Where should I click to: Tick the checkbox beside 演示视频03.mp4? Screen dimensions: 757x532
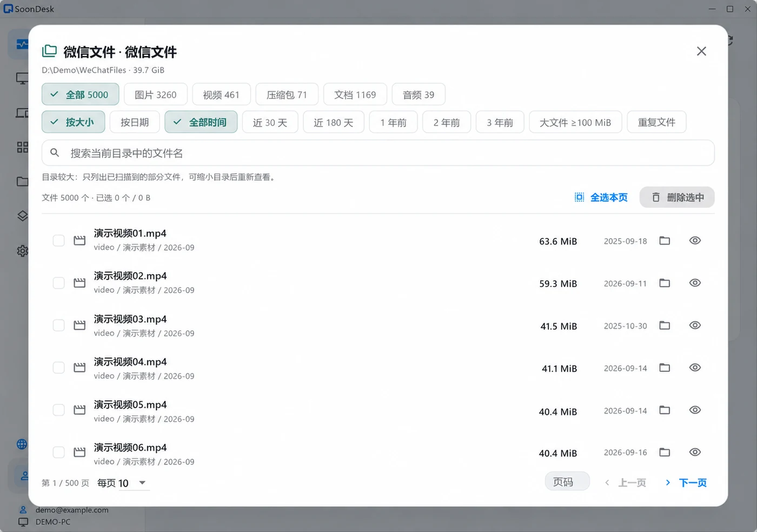coord(58,325)
